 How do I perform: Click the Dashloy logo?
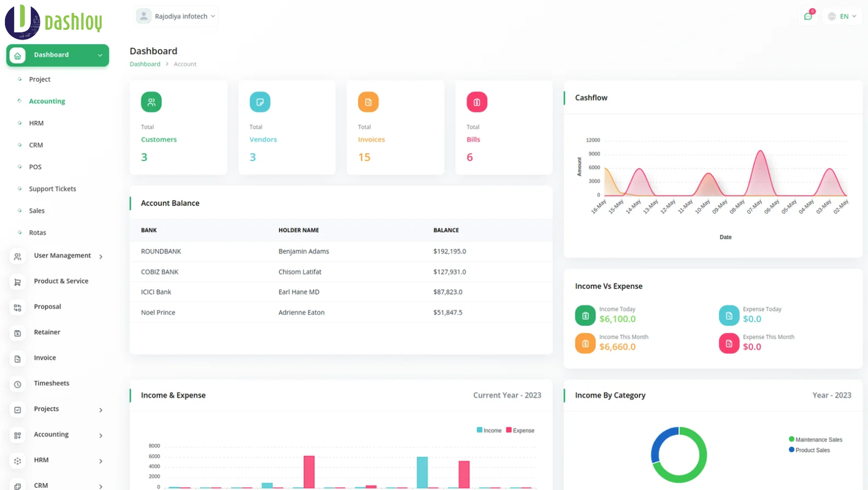(53, 22)
